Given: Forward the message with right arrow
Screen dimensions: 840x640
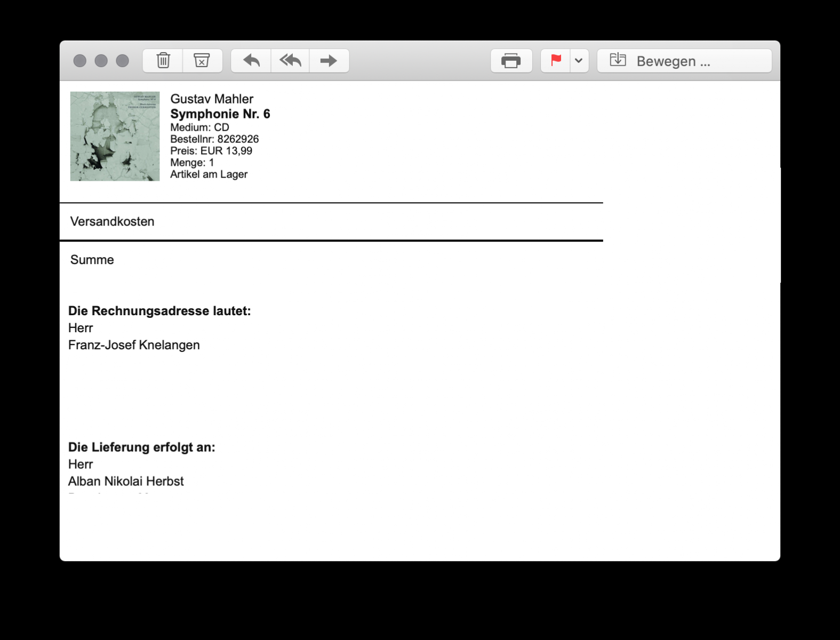Looking at the screenshot, I should (329, 61).
